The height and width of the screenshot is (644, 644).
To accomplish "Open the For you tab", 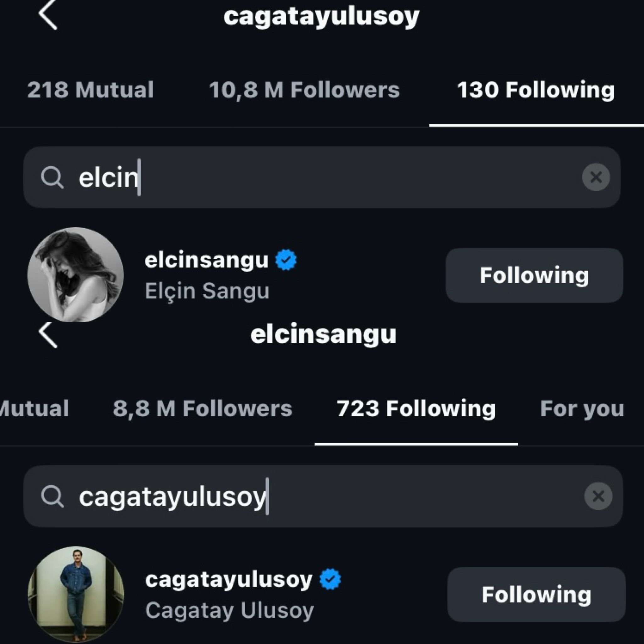I will (582, 409).
